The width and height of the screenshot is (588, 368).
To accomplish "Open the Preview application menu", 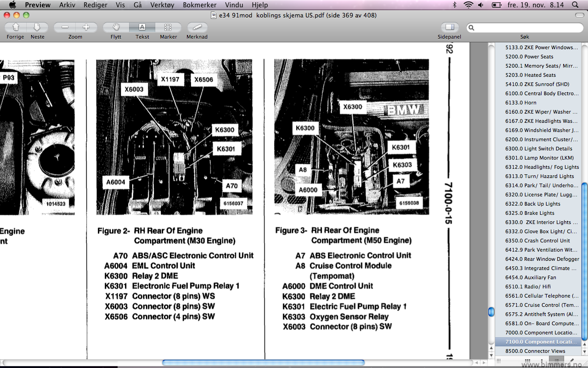I will point(38,5).
